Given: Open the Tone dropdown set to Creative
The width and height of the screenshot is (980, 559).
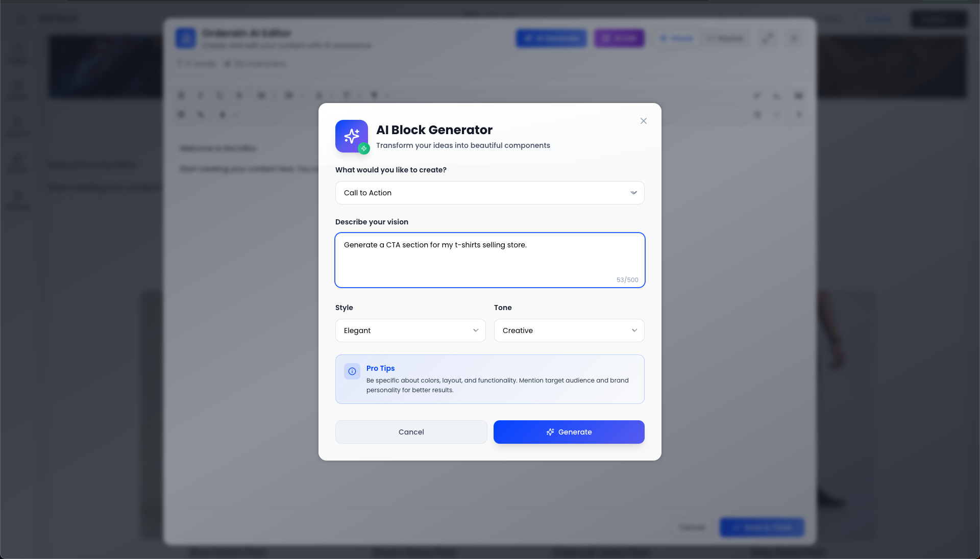Looking at the screenshot, I should tap(569, 331).
